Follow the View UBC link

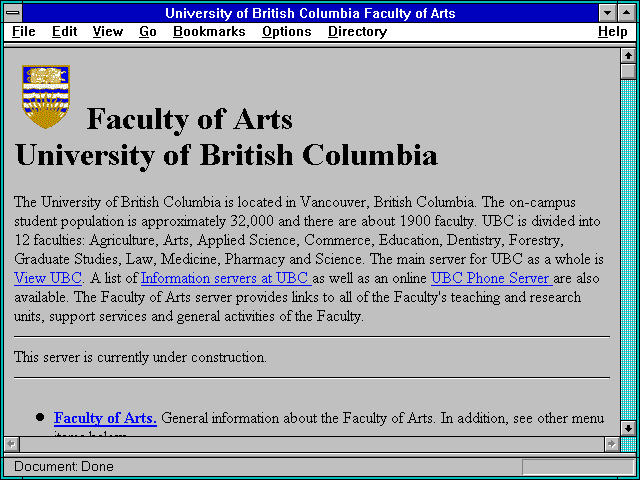click(48, 278)
